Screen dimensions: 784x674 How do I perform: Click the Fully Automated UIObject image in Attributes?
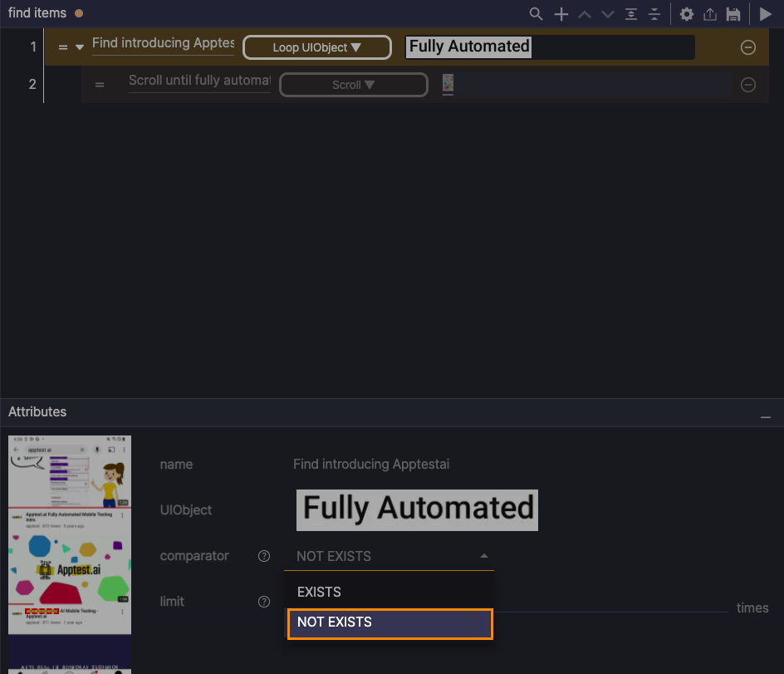click(417, 509)
